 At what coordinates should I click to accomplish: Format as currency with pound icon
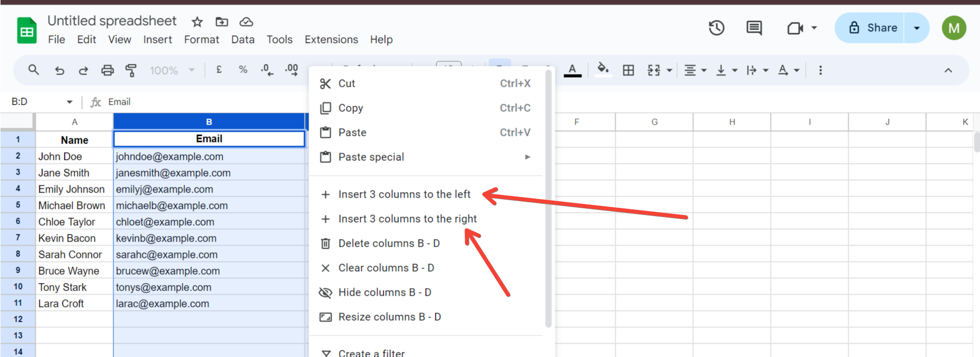[x=219, y=70]
